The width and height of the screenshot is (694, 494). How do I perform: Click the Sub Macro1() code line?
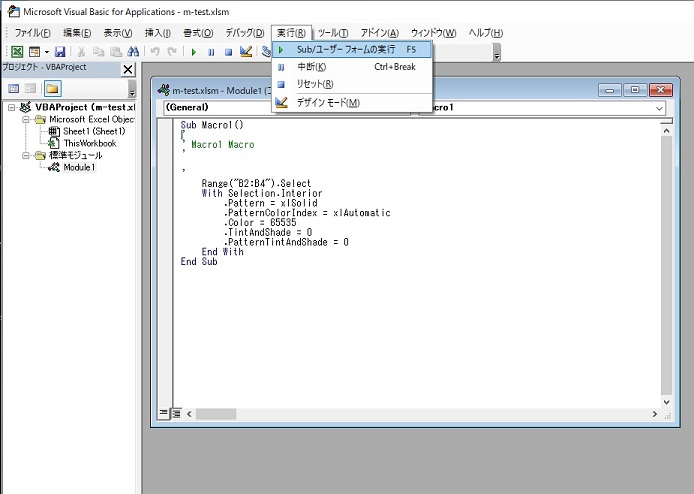pos(212,125)
